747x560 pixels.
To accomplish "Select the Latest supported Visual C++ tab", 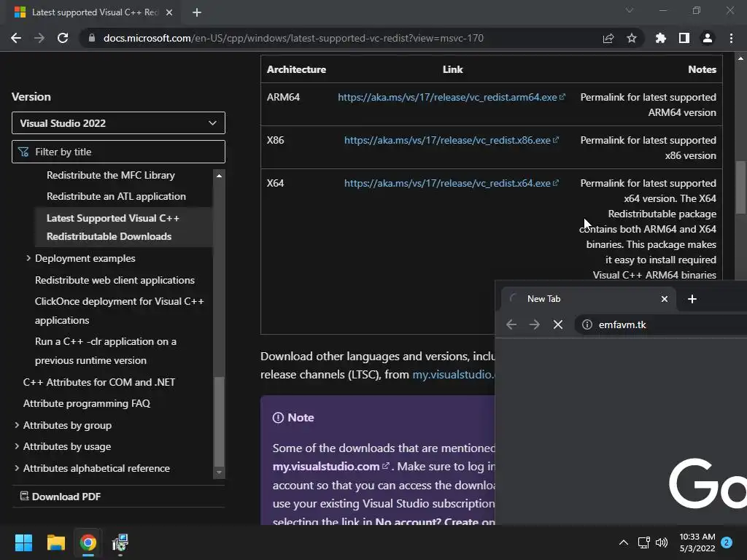I will pos(94,12).
